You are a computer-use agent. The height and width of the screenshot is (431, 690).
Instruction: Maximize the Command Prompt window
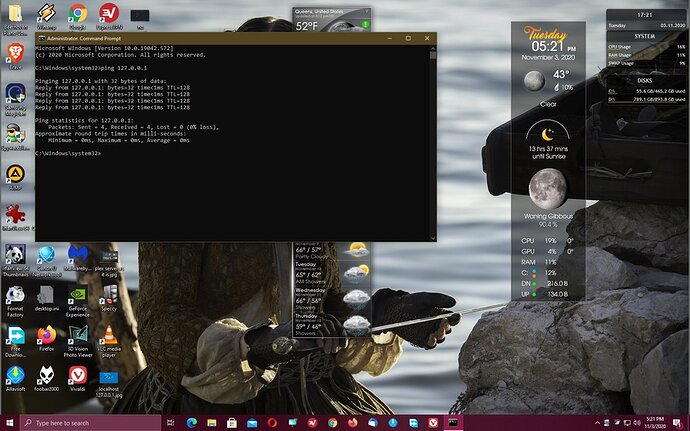point(408,38)
